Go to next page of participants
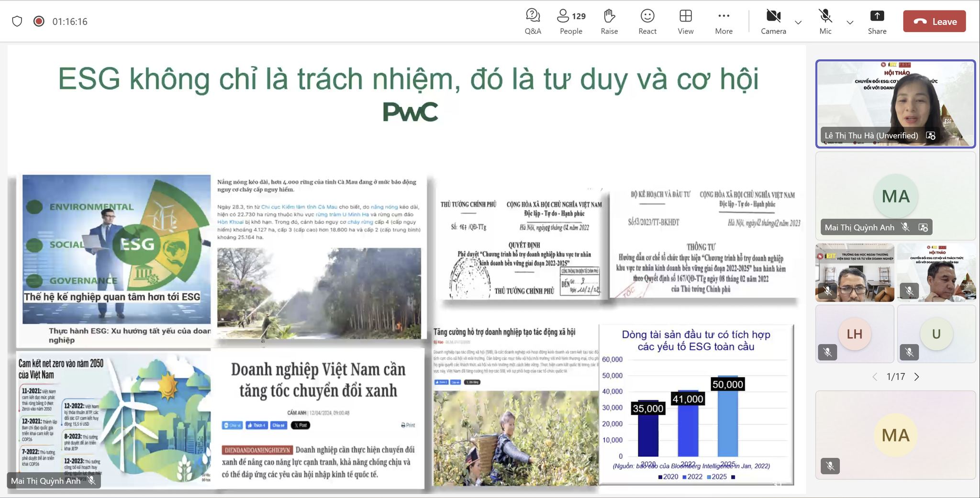Screen dimensions: 980x498 [x=916, y=377]
